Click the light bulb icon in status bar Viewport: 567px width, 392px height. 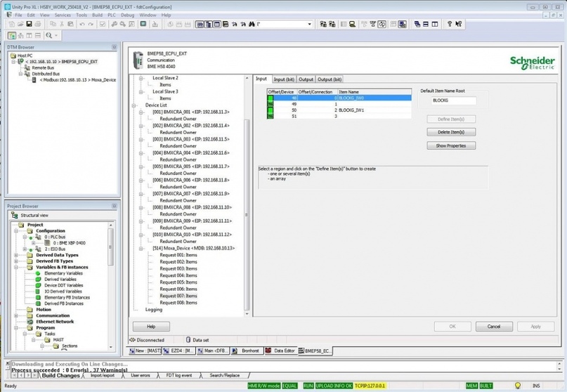coord(517,386)
